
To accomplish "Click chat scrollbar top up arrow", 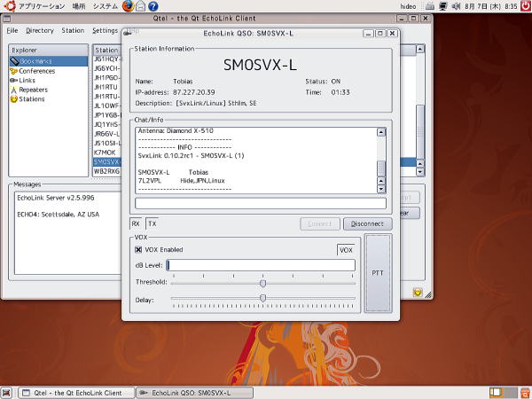I will (381, 132).
